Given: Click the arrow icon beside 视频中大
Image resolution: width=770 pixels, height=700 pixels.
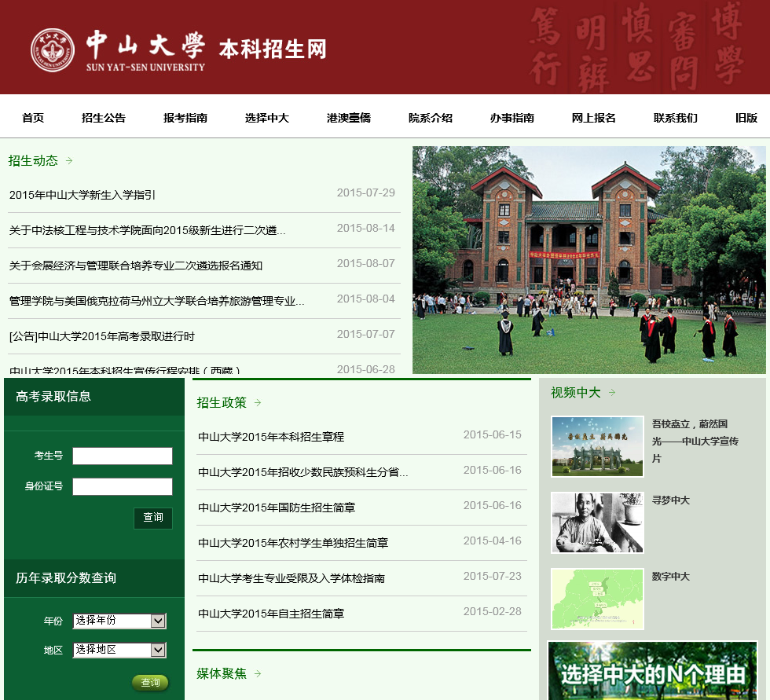Looking at the screenshot, I should pos(612,392).
